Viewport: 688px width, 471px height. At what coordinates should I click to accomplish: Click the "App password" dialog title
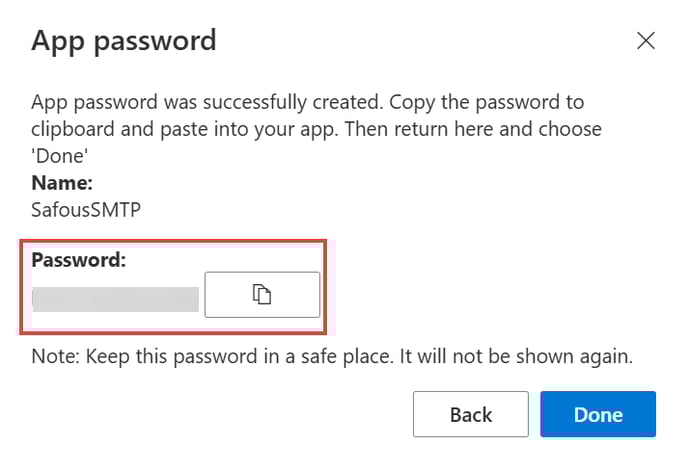tap(124, 41)
